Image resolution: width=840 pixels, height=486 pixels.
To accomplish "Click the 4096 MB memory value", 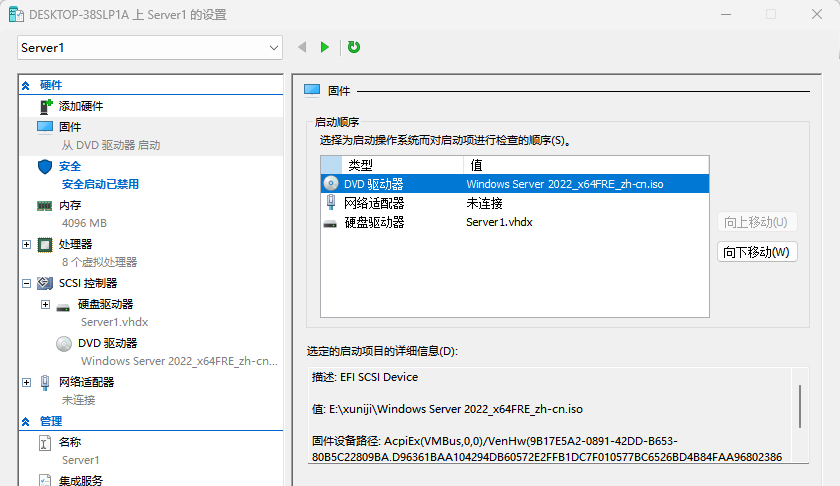I will (x=84, y=223).
